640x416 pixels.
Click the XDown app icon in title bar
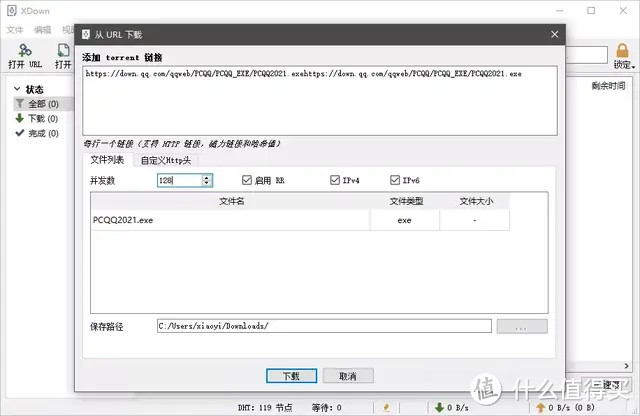[x=12, y=11]
